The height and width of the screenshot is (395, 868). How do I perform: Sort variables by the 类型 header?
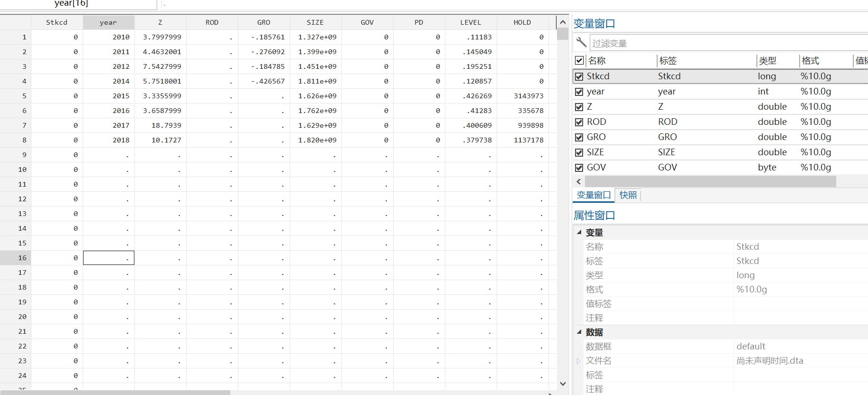coord(778,61)
